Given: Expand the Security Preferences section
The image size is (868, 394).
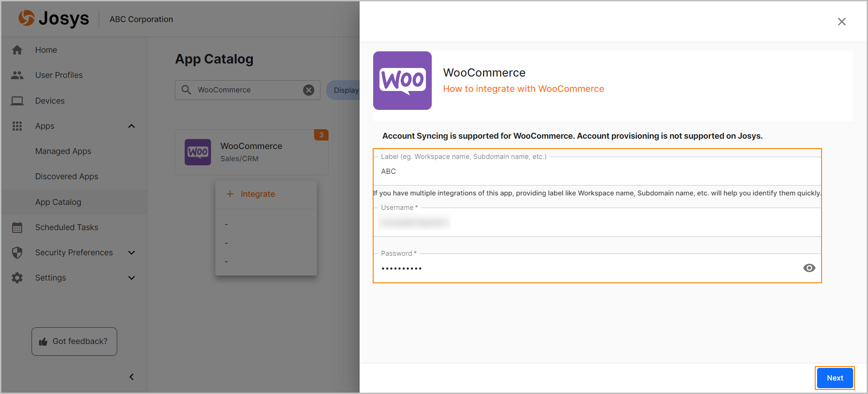Looking at the screenshot, I should pyautogui.click(x=132, y=253).
